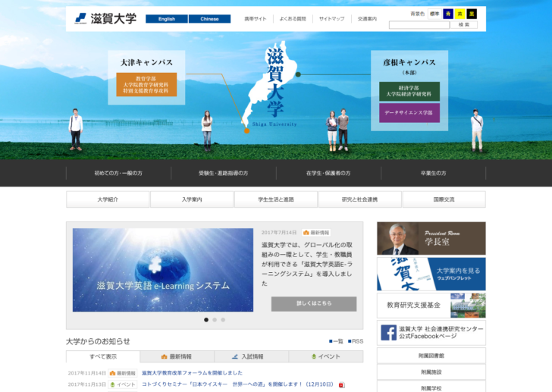Screen dimensions: 552x392
Task: Click 詳しくはこちら button
Action: [314, 304]
